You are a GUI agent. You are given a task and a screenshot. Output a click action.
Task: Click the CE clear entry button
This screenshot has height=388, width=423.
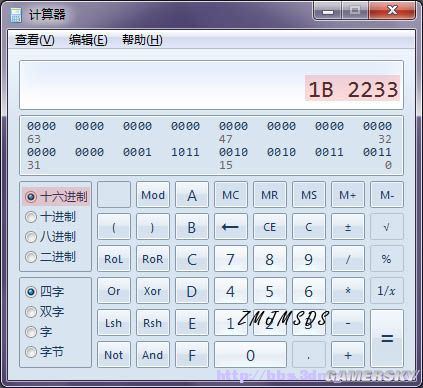tap(270, 227)
